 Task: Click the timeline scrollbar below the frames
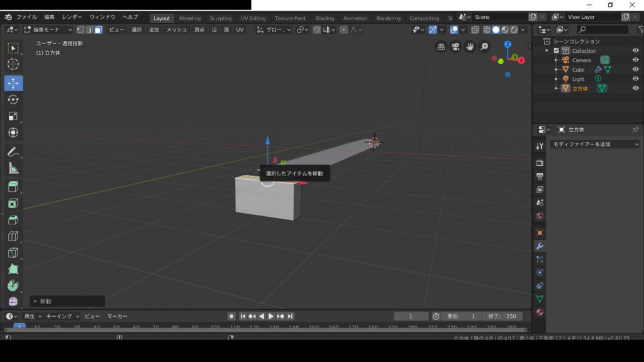click(264, 329)
